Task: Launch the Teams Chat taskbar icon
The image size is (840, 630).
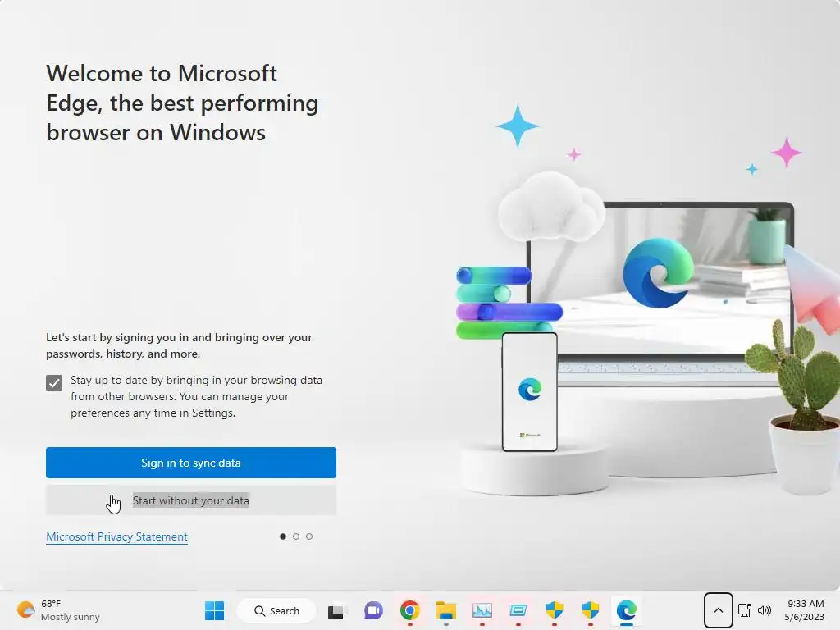Action: pos(373,610)
